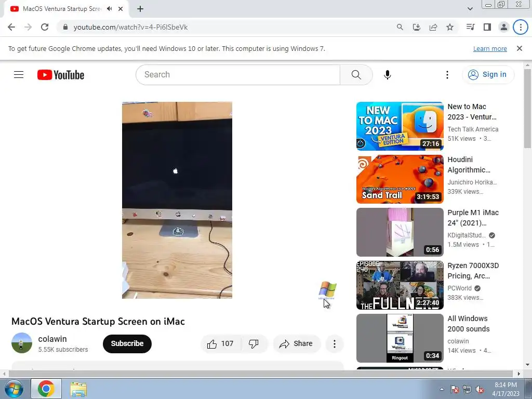Open the Chrome profile avatar icon
Screen dimensions: 532x399
coord(504,27)
